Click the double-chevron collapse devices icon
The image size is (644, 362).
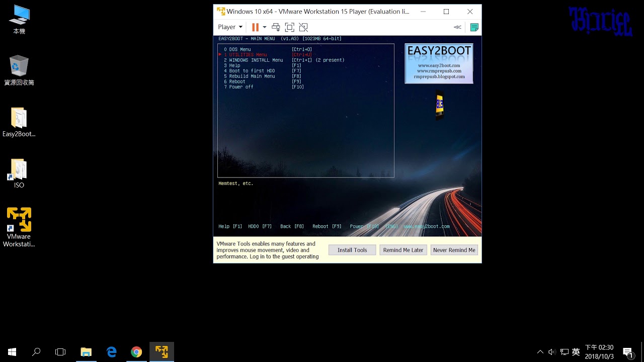[x=457, y=27]
